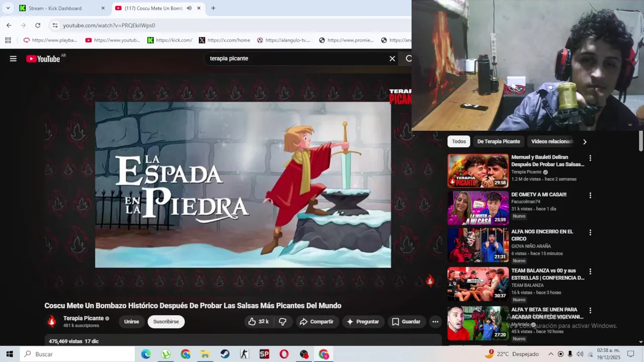Image resolution: width=644 pixels, height=362 pixels.
Task: Open Counter-Strike from the taskbar
Action: pos(245,354)
